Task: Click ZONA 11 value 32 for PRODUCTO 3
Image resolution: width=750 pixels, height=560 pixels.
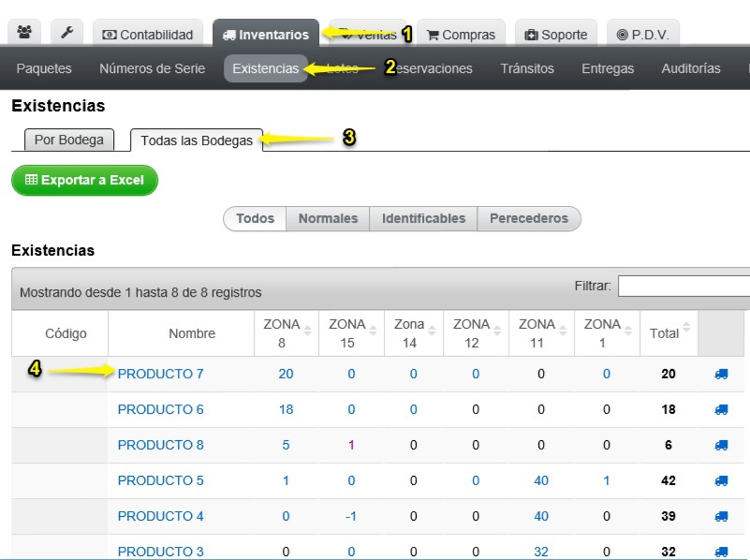Action: coord(541,552)
